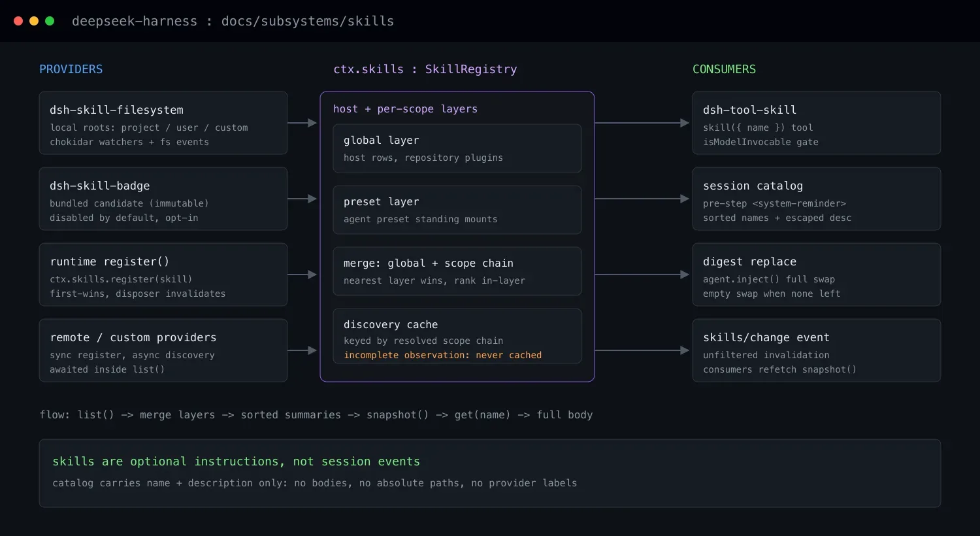Select the 'session catalog' card title
This screenshot has height=536, width=980.
753,186
